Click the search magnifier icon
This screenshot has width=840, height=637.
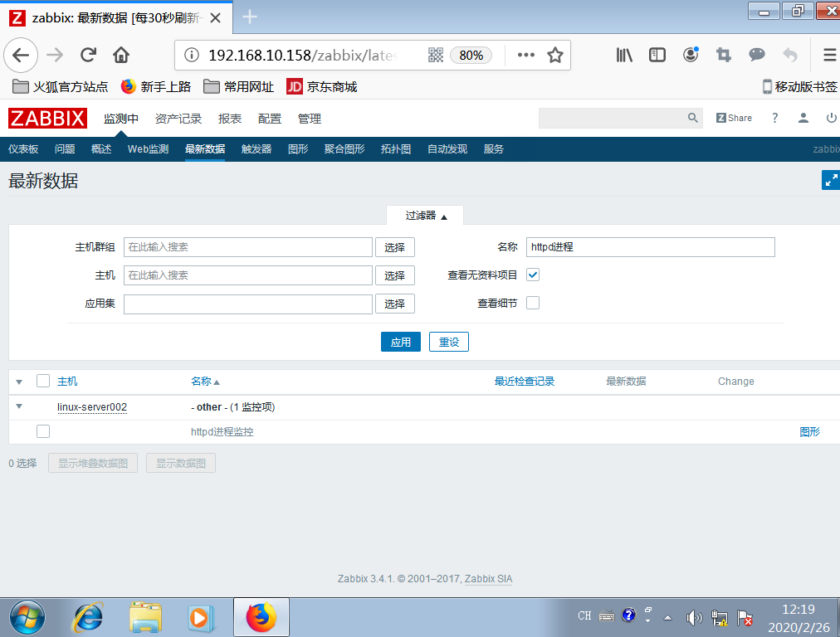[693, 118]
